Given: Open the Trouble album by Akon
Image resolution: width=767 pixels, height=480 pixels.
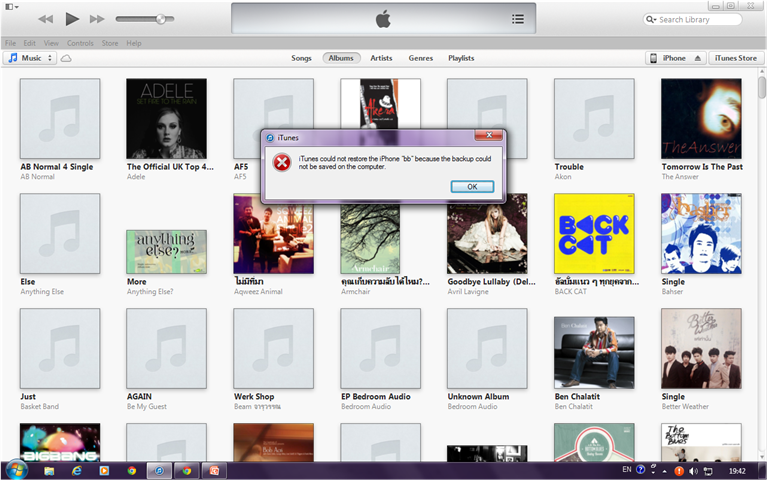Looking at the screenshot, I should pos(594,119).
